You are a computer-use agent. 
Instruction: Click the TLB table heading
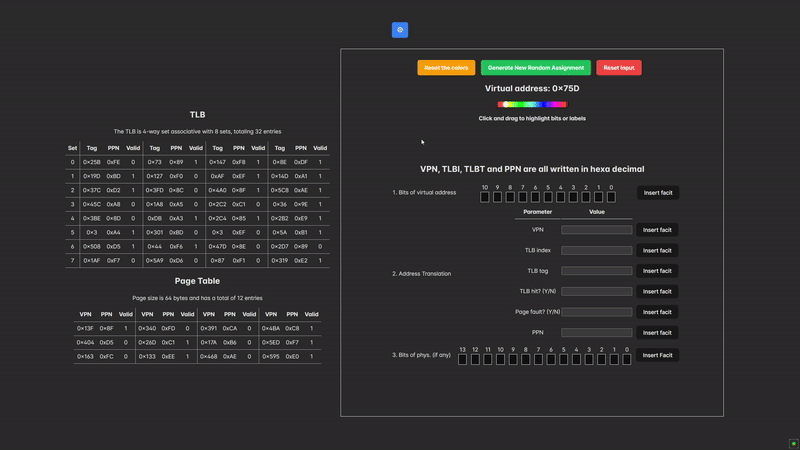[x=197, y=114]
